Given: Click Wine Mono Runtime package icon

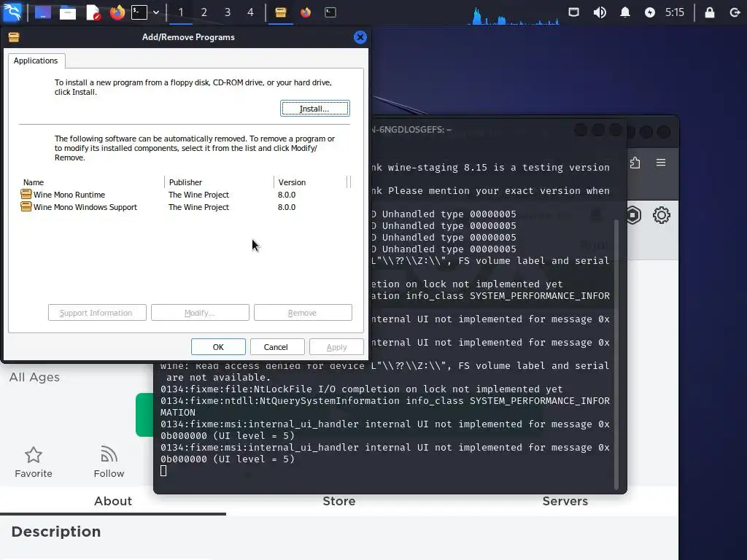Looking at the screenshot, I should pos(26,194).
